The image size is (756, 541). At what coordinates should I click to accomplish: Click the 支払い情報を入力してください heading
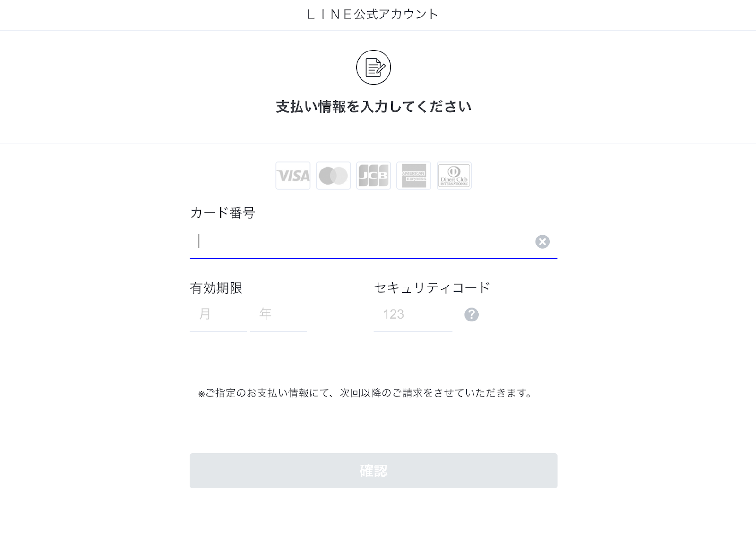pos(373,107)
